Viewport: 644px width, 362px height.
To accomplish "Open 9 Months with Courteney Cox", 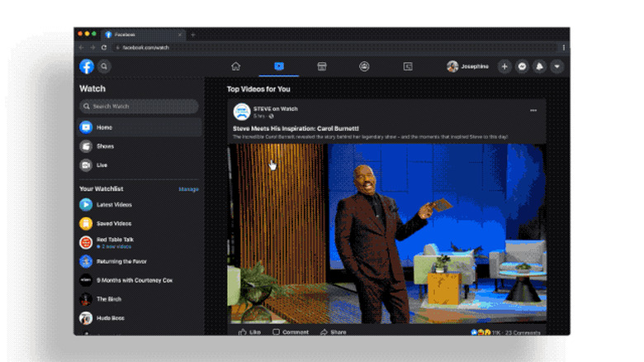I will click(139, 280).
